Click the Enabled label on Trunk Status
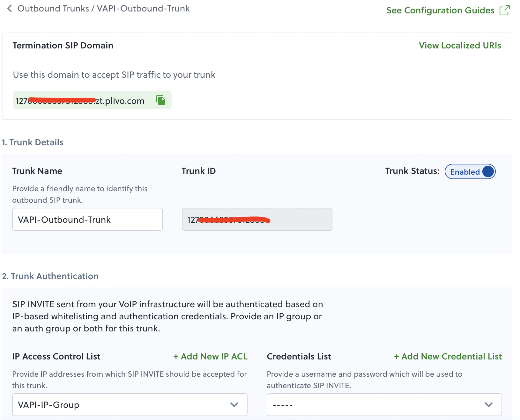The height and width of the screenshot is (420, 520). tap(465, 172)
